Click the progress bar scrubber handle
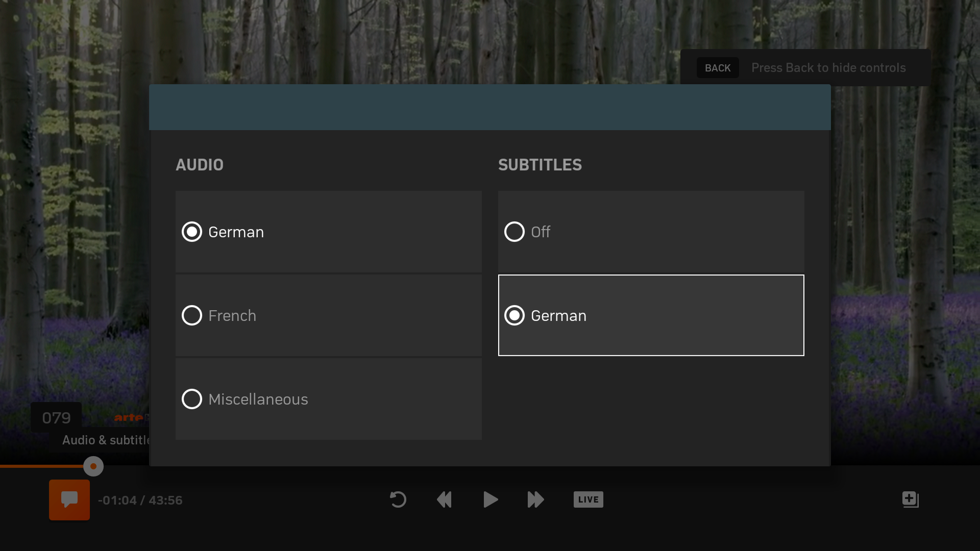980x551 pixels. click(93, 466)
